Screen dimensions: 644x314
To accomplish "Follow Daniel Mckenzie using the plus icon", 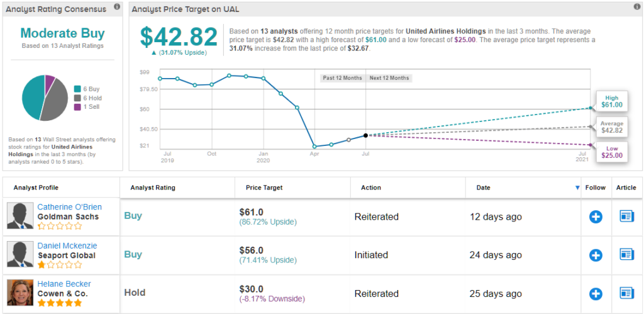I will coord(596,255).
